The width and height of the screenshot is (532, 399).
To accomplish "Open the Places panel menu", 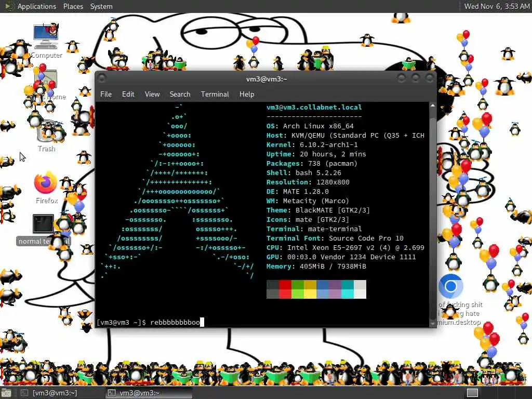I will (73, 6).
